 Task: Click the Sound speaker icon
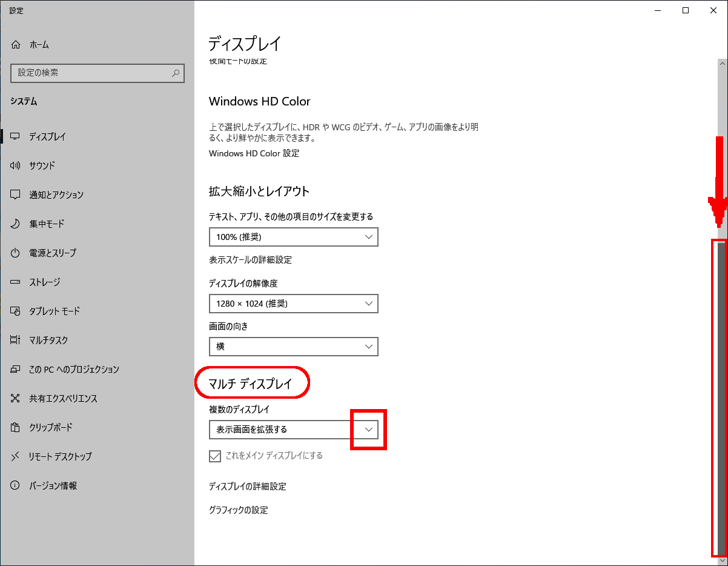point(16,165)
